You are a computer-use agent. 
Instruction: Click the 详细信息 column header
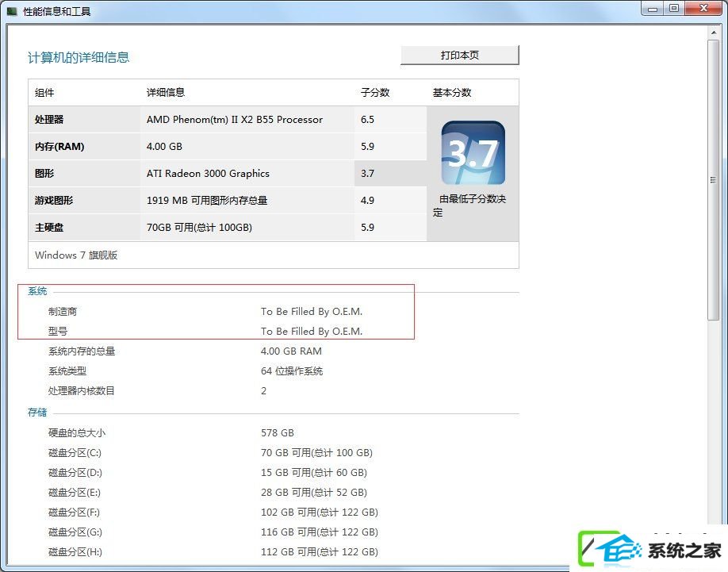(166, 92)
